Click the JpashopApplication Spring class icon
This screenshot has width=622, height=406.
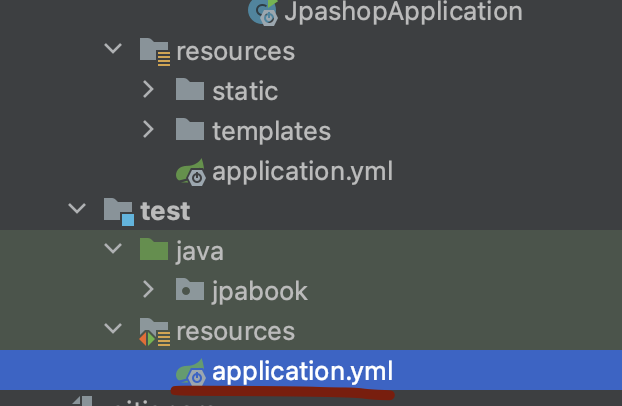pos(264,12)
